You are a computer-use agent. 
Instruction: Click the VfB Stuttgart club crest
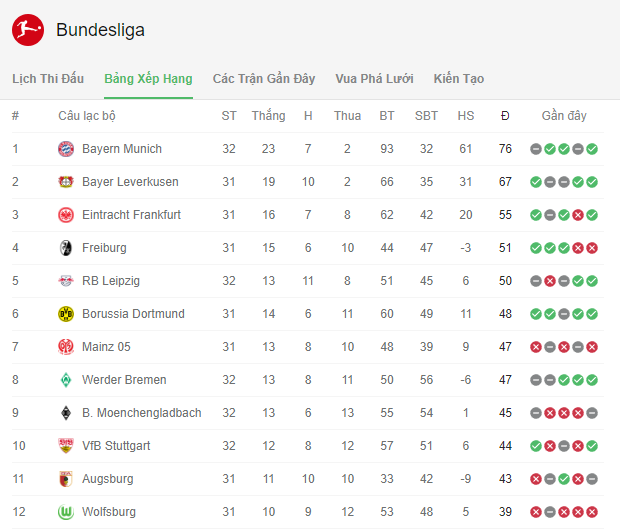(x=66, y=446)
